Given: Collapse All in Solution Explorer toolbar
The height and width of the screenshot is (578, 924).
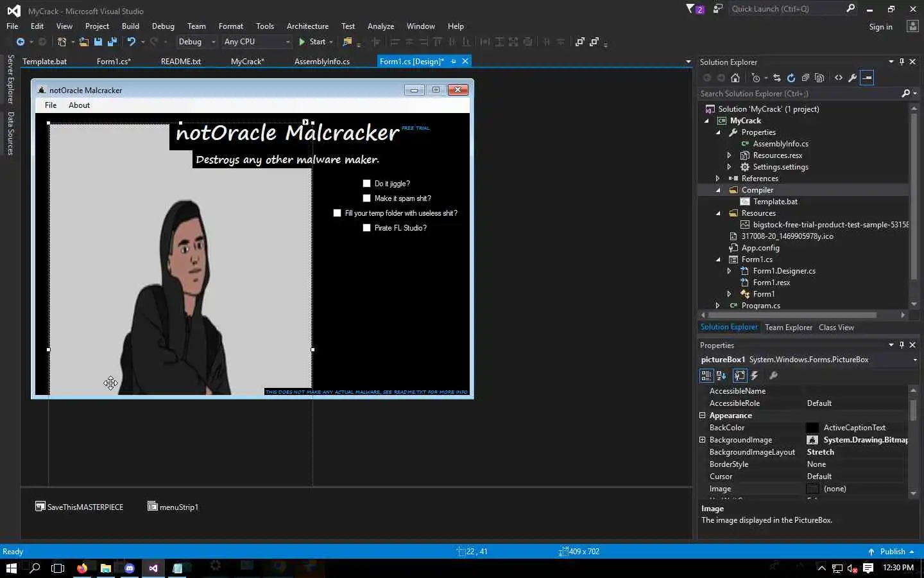Looking at the screenshot, I should pyautogui.click(x=805, y=78).
